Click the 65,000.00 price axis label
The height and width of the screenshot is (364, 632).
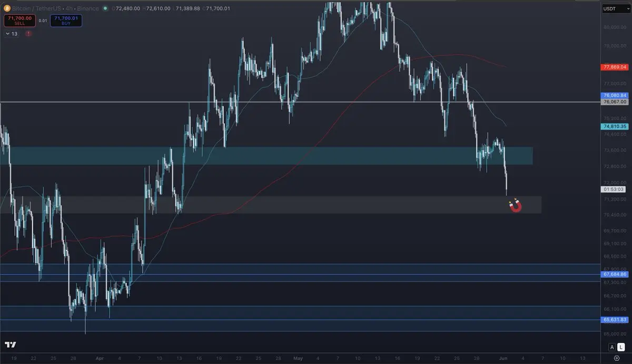[615, 333]
